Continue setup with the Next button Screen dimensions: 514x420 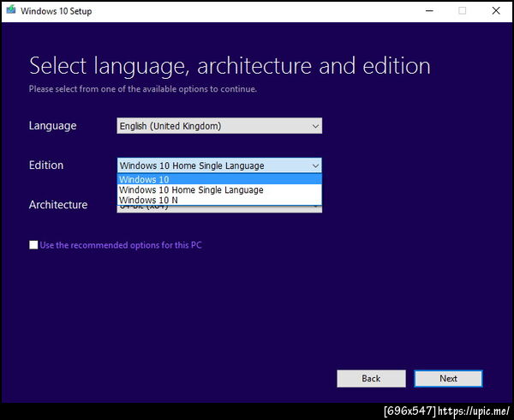(448, 379)
